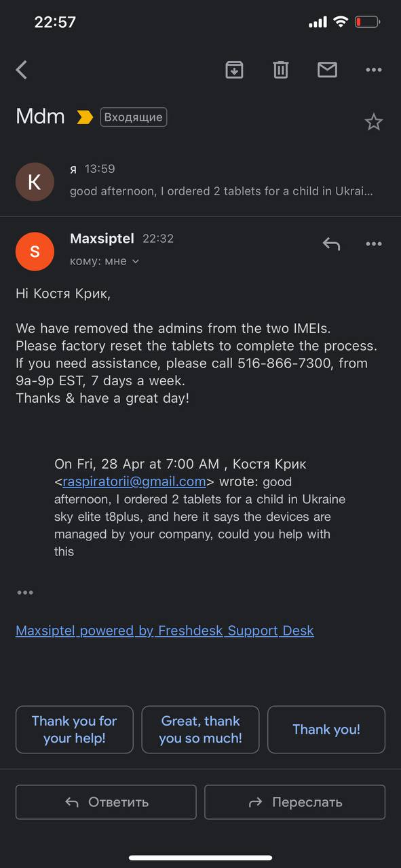Viewport: 401px width, 868px height.
Task: Open the Maxsiptel Freshdesk Support Desk link
Action: [165, 631]
